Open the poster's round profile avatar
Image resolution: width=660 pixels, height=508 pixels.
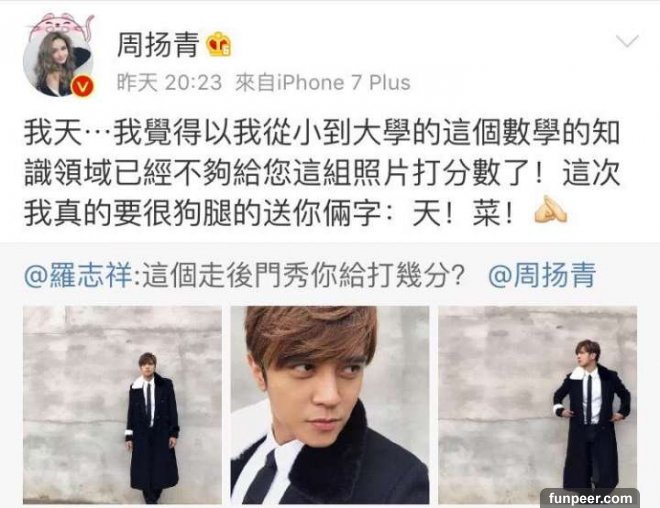[x=58, y=63]
